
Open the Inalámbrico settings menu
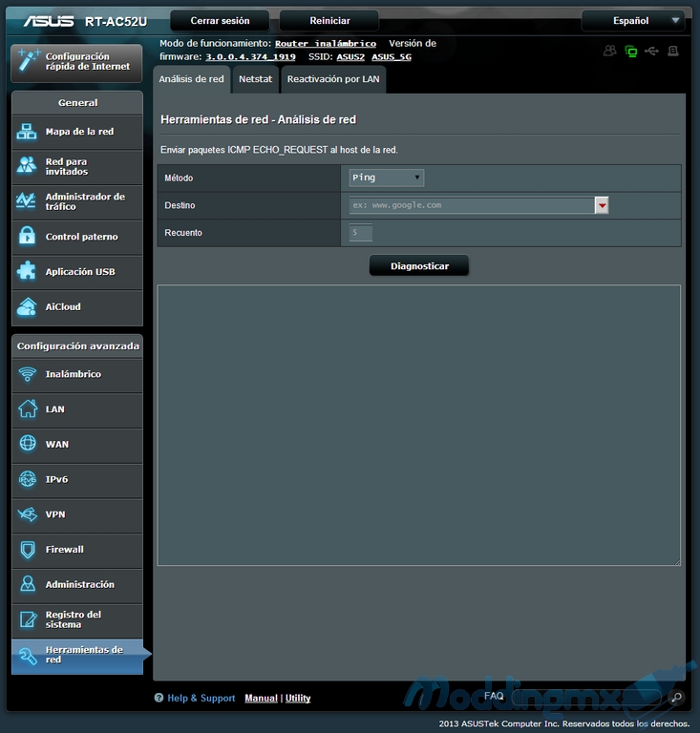pos(77,374)
